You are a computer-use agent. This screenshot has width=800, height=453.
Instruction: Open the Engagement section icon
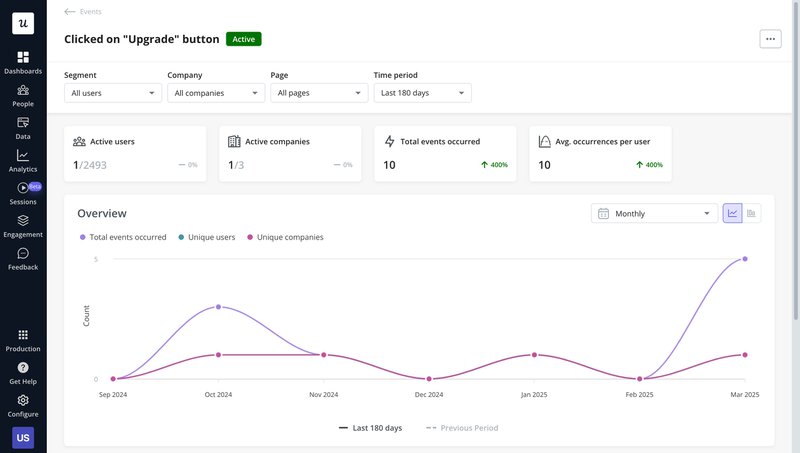(23, 221)
